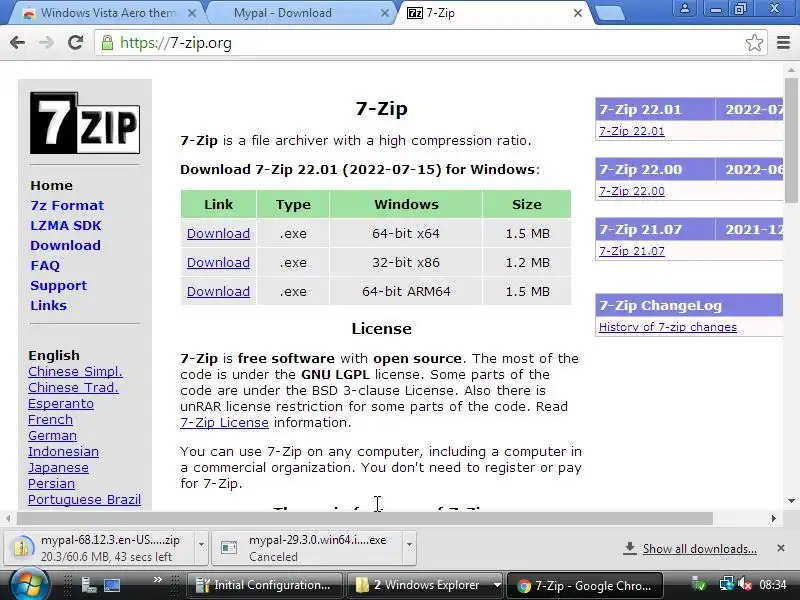Click the address bar URL field
Screen dimensions: 800x600
click(x=429, y=43)
